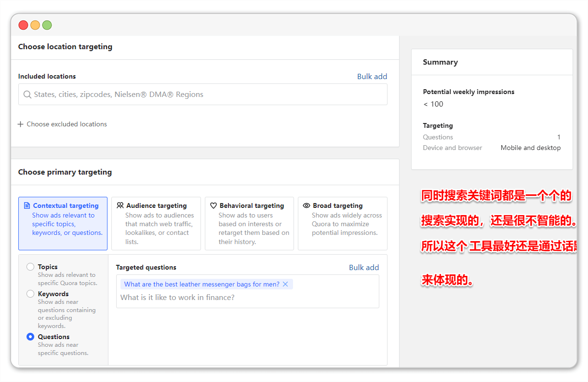
Task: Click Bulk add for included locations
Action: pyautogui.click(x=372, y=76)
